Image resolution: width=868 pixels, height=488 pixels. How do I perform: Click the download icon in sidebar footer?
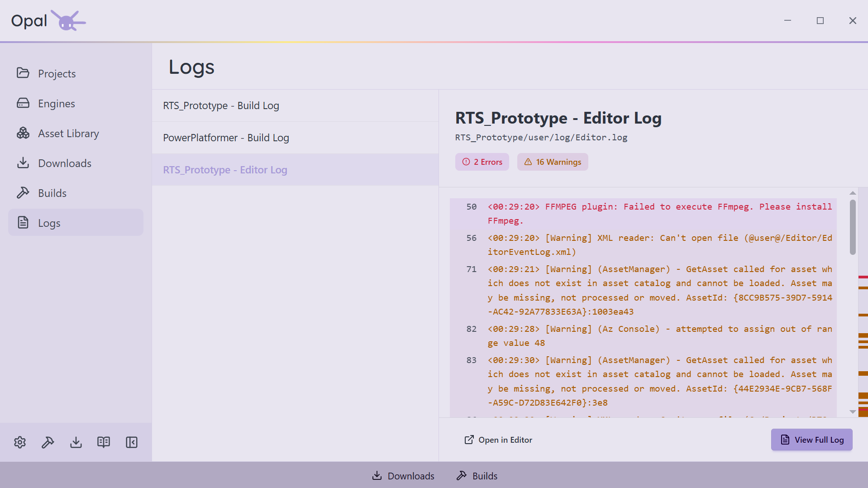click(76, 442)
